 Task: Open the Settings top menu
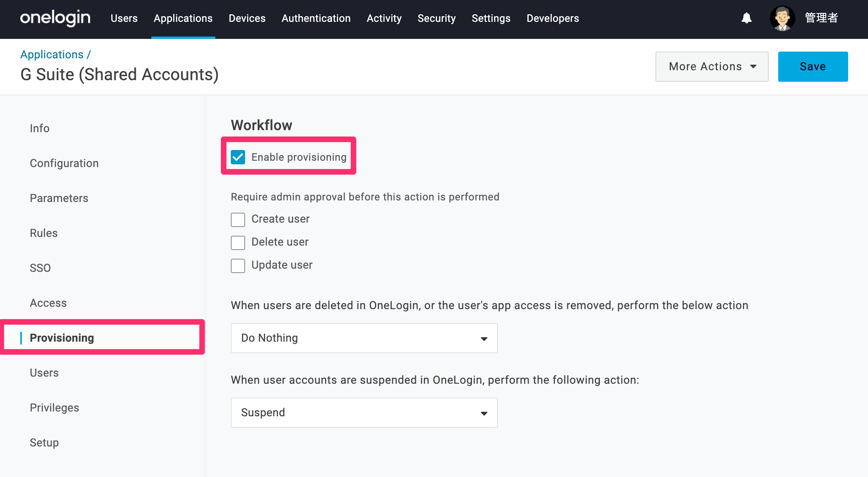click(491, 18)
